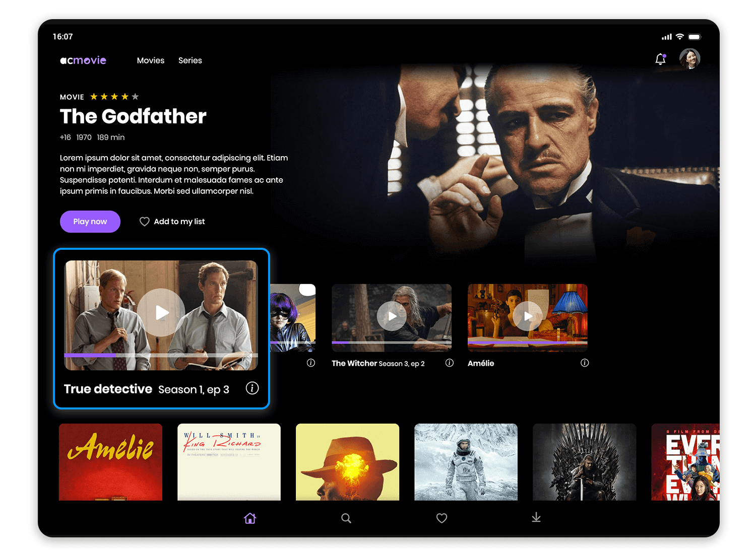Click the MOVIE category label
The image size is (756, 554).
(x=72, y=97)
